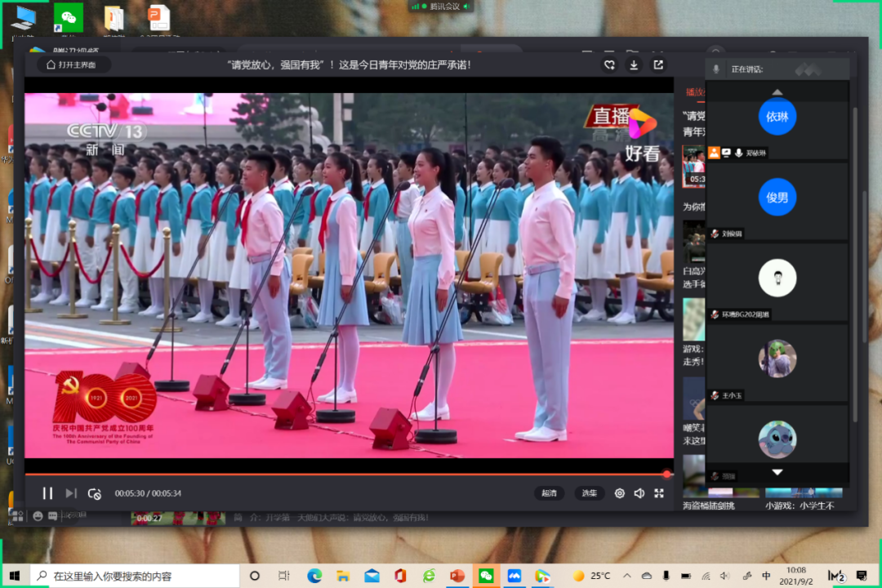Click the video progress bar handle

tap(667, 474)
